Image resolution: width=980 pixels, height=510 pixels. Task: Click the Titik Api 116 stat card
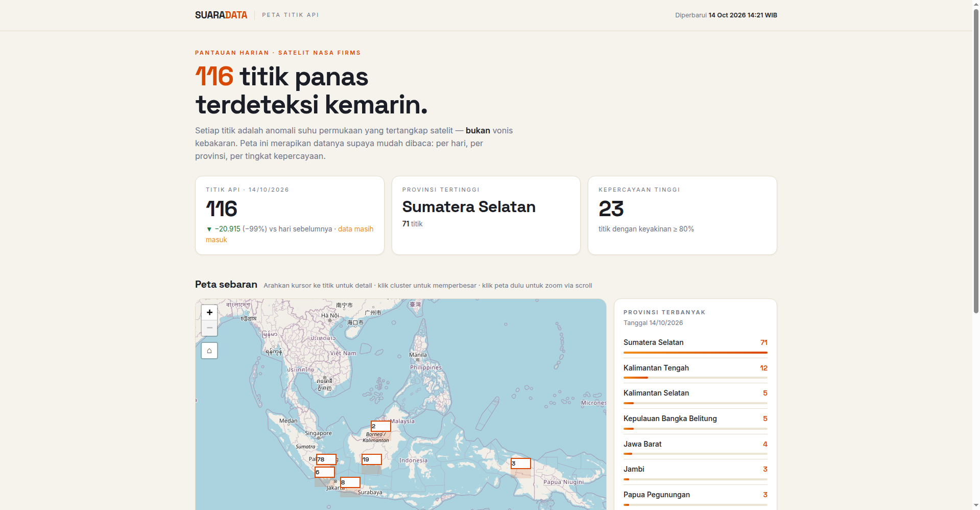click(x=290, y=215)
